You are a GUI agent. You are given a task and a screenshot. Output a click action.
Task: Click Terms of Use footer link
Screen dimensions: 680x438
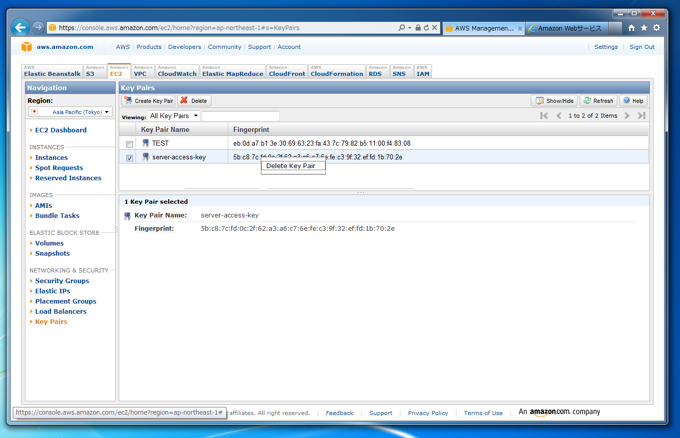point(483,413)
